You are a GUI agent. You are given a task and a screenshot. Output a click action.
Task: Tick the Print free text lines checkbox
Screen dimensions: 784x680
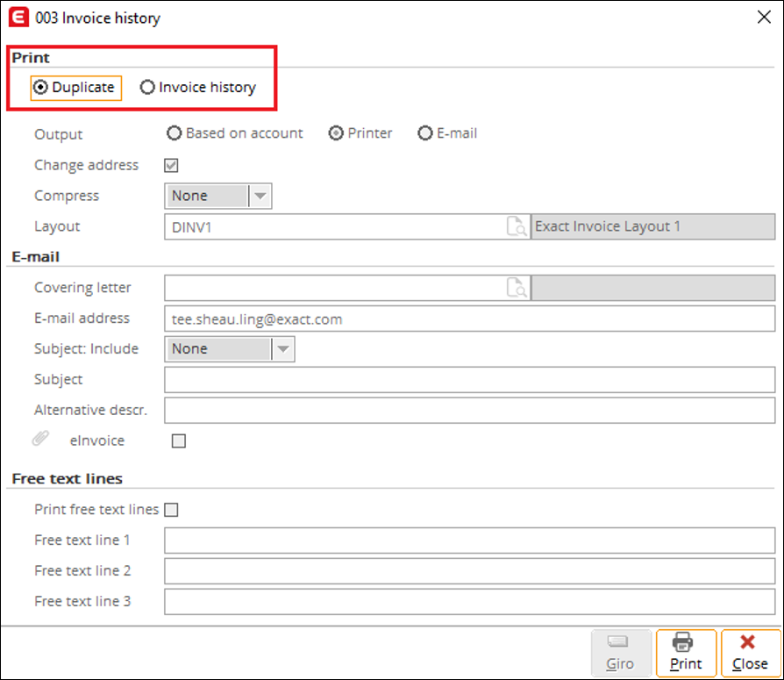172,510
